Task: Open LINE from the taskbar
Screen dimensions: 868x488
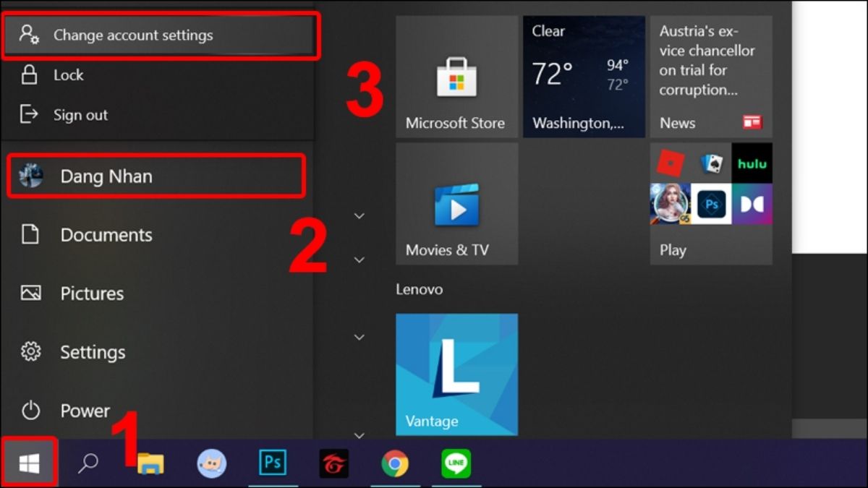Action: tap(456, 463)
